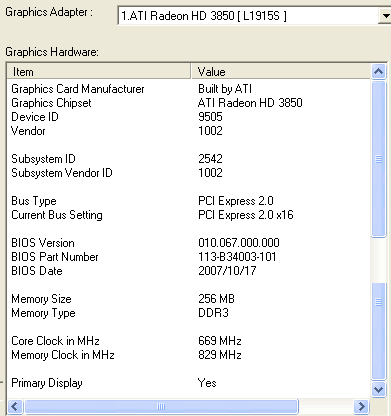Click the horizontal scrollbar thumb
This screenshot has height=416, width=391.
[x=161, y=406]
